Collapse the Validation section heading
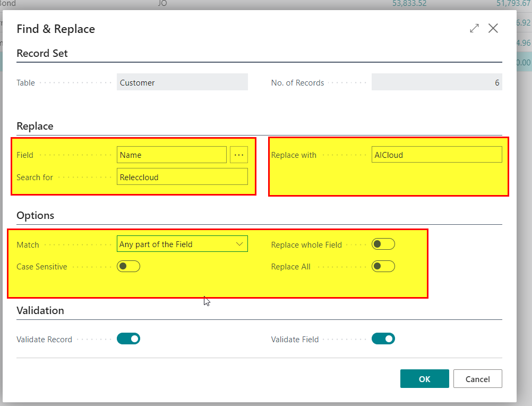532x406 pixels. pos(40,310)
